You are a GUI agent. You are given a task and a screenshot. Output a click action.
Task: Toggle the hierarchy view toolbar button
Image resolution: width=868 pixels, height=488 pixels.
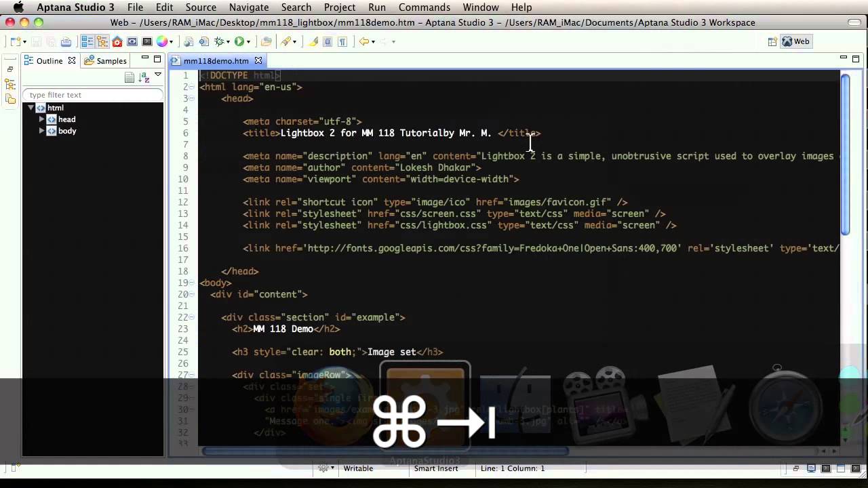coord(102,41)
